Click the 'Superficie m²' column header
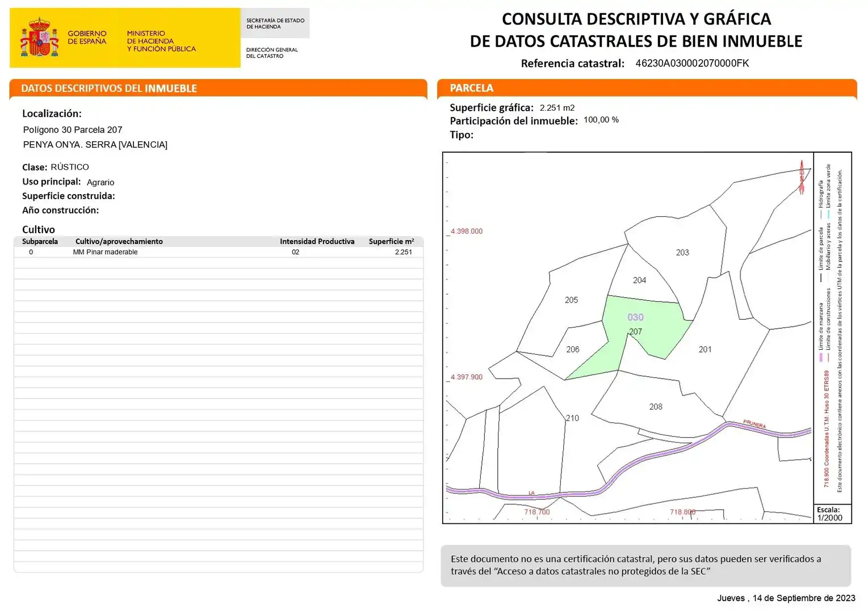This screenshot has width=868, height=613. 391,242
